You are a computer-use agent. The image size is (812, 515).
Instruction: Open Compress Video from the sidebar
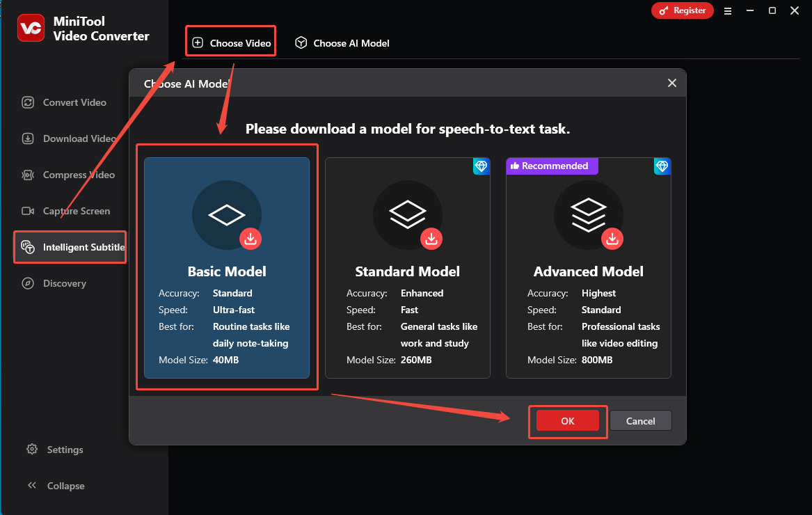click(x=68, y=175)
